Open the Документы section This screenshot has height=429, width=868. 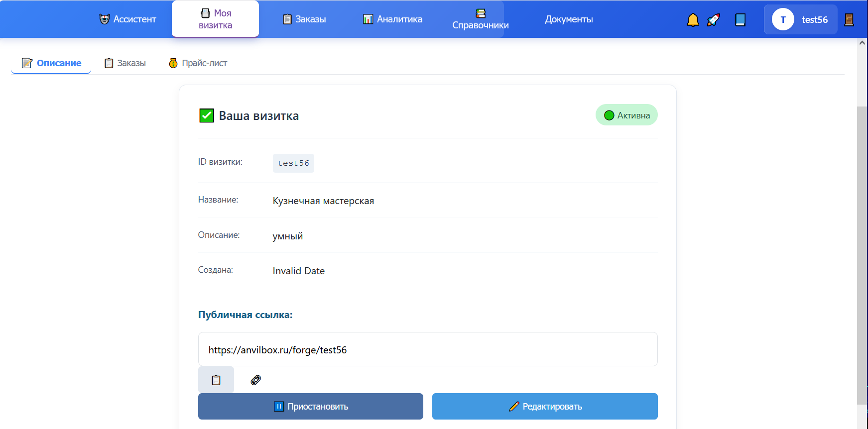[569, 19]
